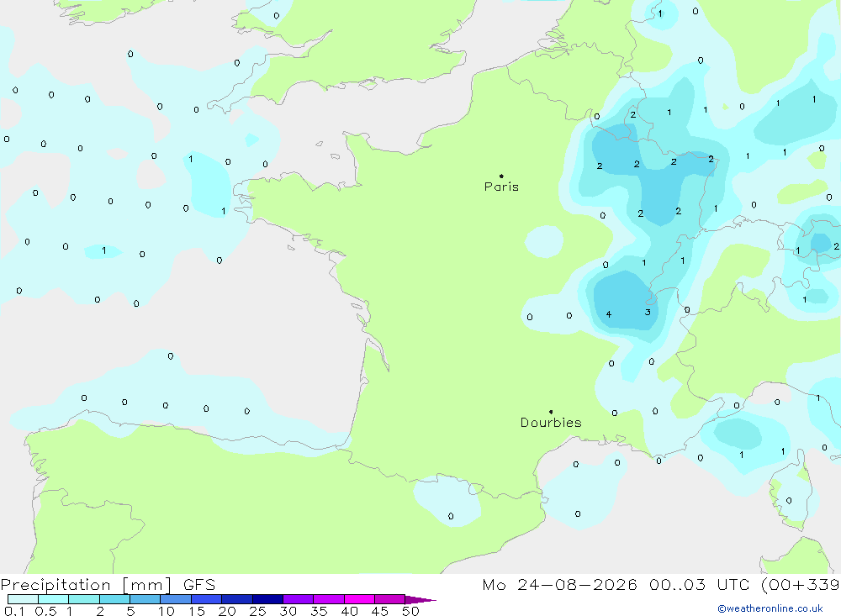The width and height of the screenshot is (841, 616).
Task: Click the Mo 24-08-2026 forecast time text
Action: tap(661, 584)
